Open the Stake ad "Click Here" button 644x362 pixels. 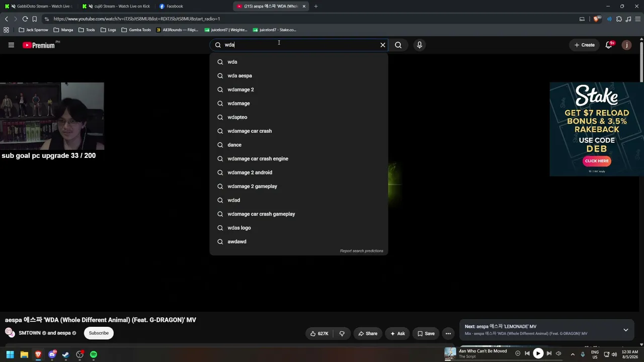click(x=597, y=161)
